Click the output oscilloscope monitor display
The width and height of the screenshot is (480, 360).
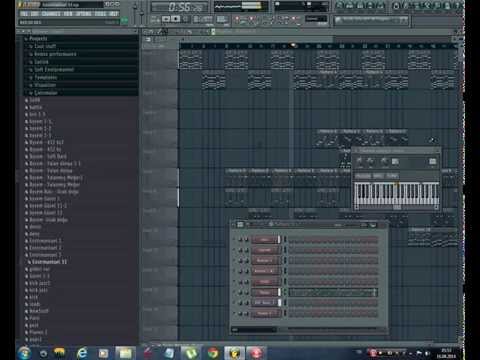[x=242, y=6]
